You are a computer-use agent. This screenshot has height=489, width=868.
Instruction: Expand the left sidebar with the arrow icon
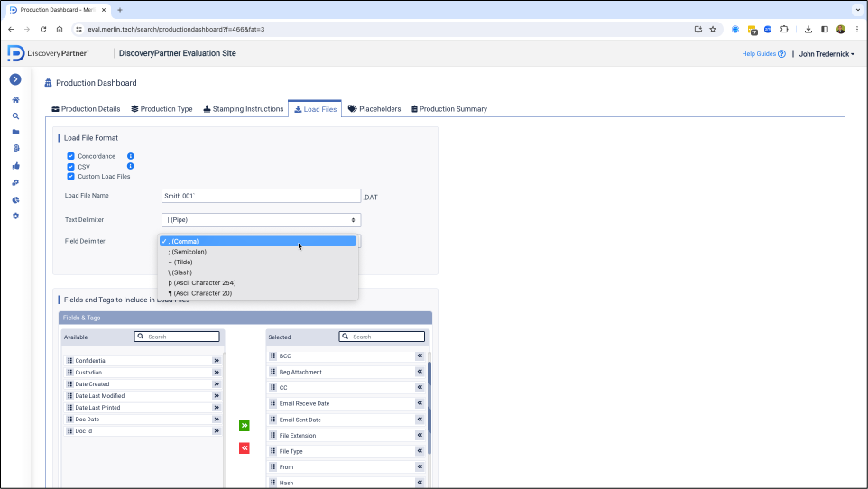point(15,79)
